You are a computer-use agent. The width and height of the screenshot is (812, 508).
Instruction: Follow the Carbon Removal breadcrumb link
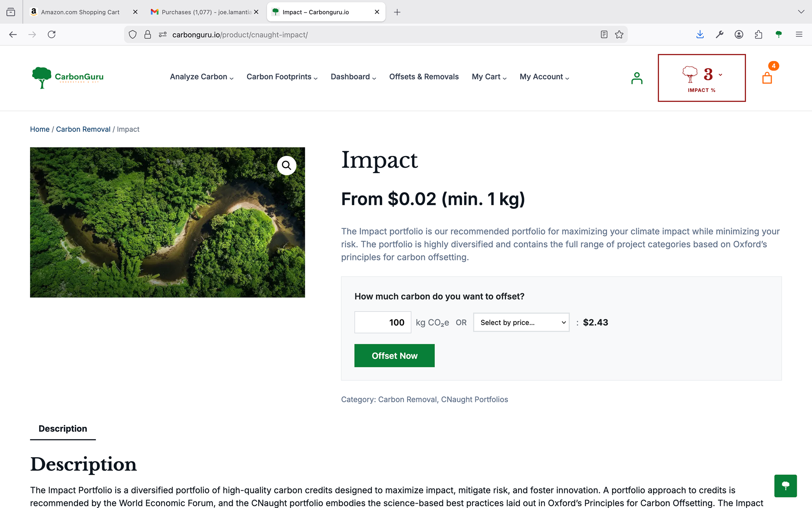click(83, 129)
